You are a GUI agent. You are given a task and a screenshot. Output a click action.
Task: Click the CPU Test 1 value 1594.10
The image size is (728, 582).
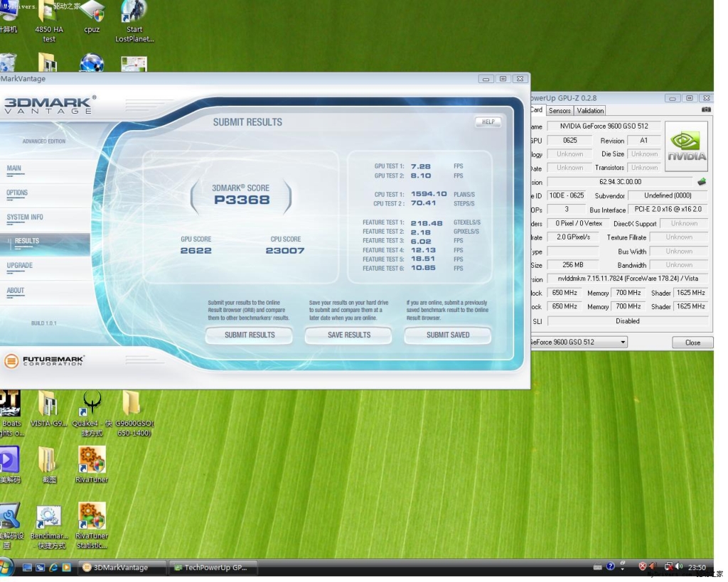(x=429, y=194)
